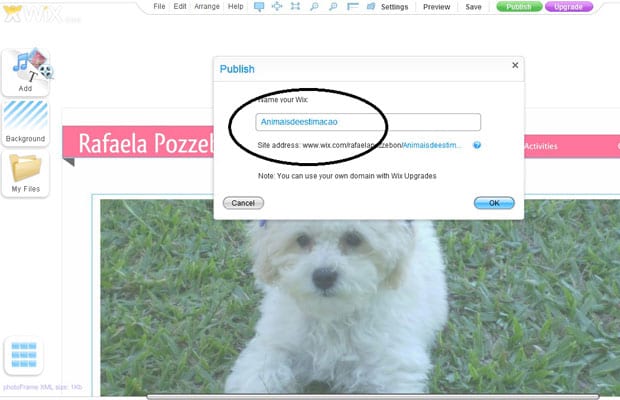This screenshot has height=400, width=620.
Task: Click Cancel in the Publish dialog
Action: [x=243, y=203]
